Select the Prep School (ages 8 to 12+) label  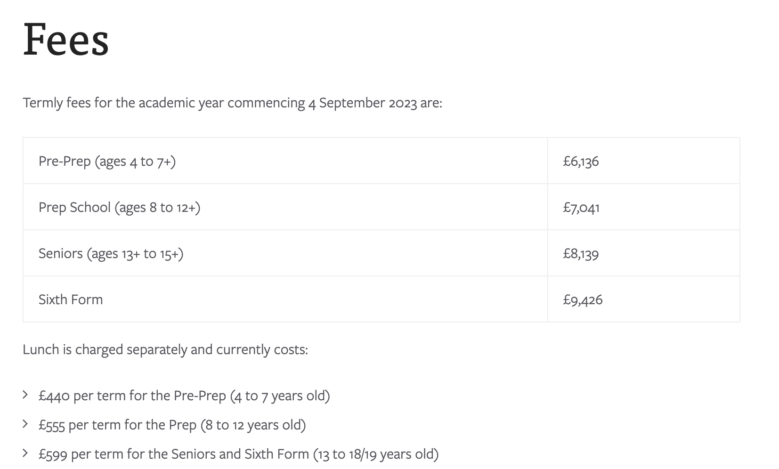pyautogui.click(x=120, y=208)
